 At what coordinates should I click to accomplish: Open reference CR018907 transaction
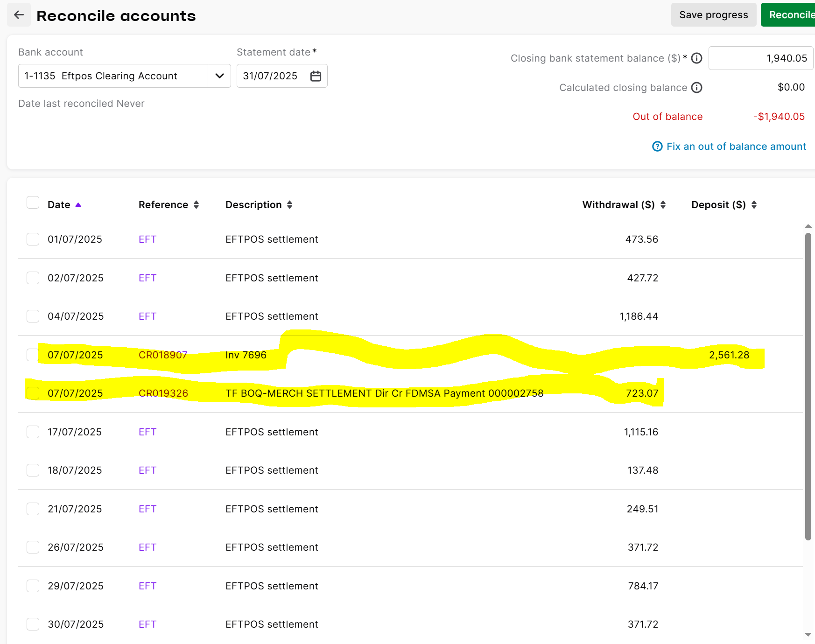tap(162, 355)
